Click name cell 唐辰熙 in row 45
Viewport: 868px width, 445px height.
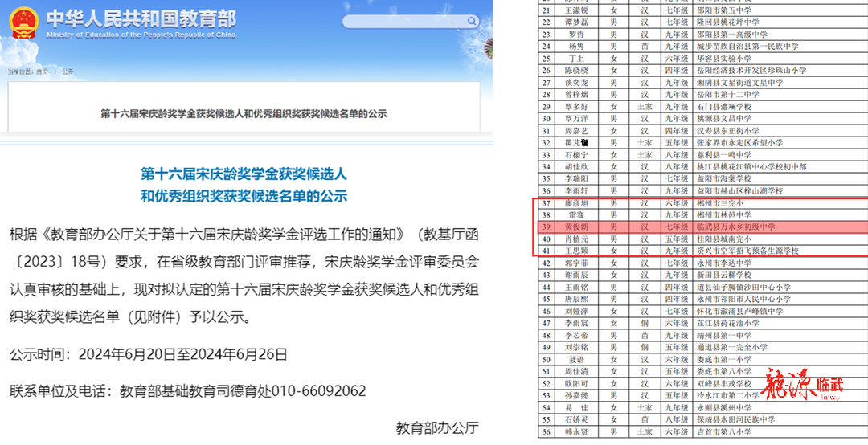[x=575, y=300]
